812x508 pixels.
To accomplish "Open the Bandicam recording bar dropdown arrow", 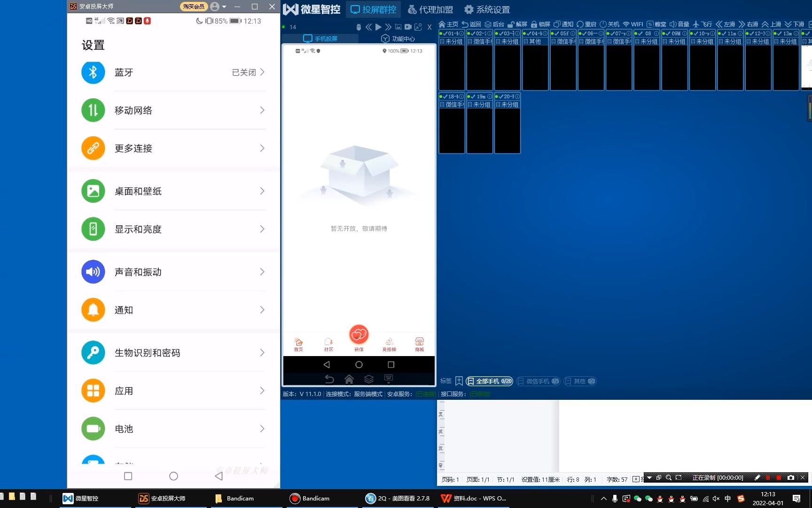I will pos(649,477).
